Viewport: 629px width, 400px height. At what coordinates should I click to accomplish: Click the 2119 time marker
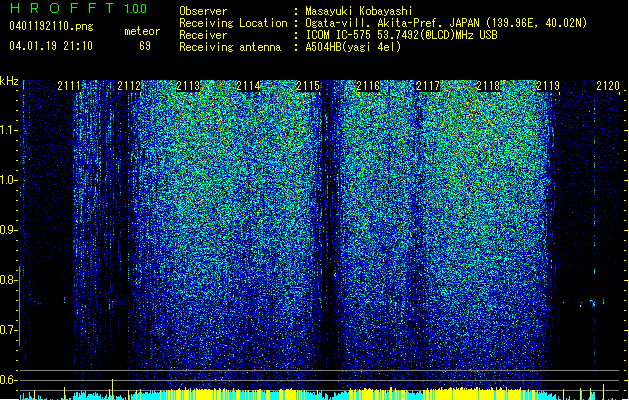[548, 85]
